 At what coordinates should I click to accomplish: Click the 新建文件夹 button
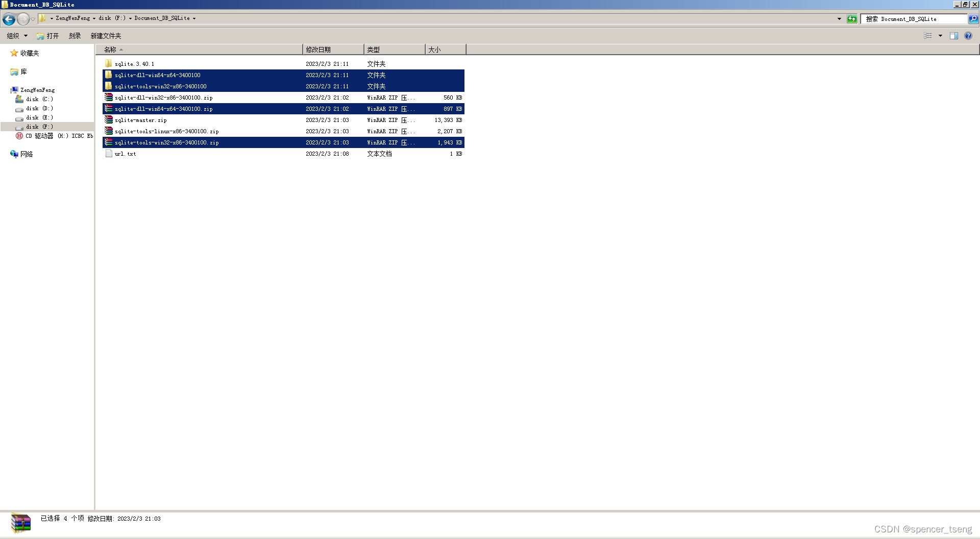pyautogui.click(x=105, y=36)
